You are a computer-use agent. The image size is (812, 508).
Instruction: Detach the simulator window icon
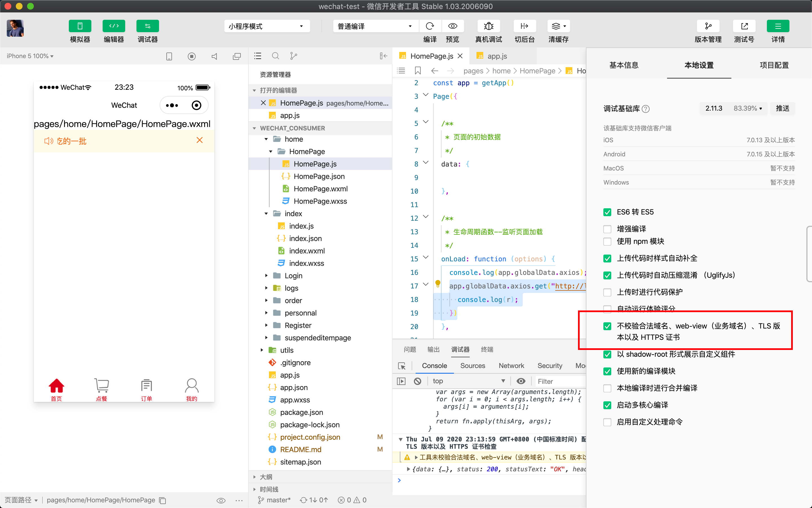[x=237, y=56]
